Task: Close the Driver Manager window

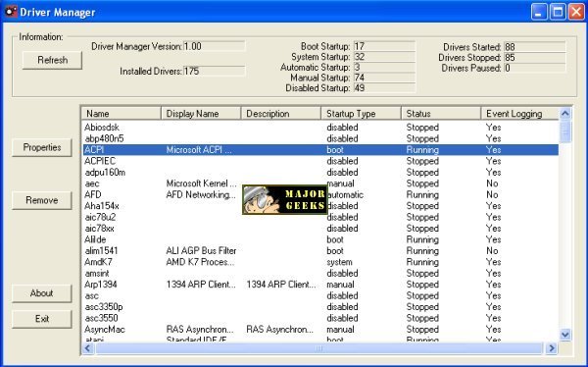Action: coord(576,12)
